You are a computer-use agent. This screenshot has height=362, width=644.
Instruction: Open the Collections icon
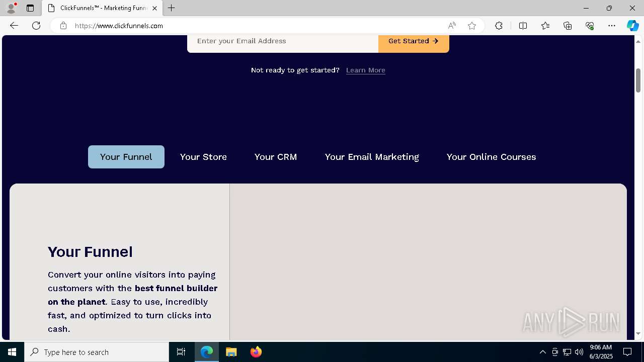pyautogui.click(x=568, y=26)
